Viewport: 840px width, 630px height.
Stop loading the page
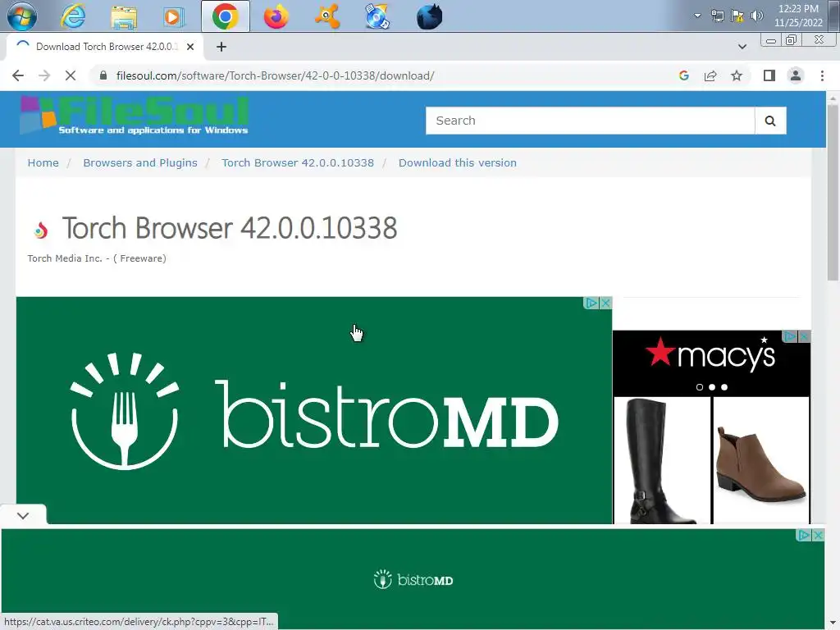71,75
